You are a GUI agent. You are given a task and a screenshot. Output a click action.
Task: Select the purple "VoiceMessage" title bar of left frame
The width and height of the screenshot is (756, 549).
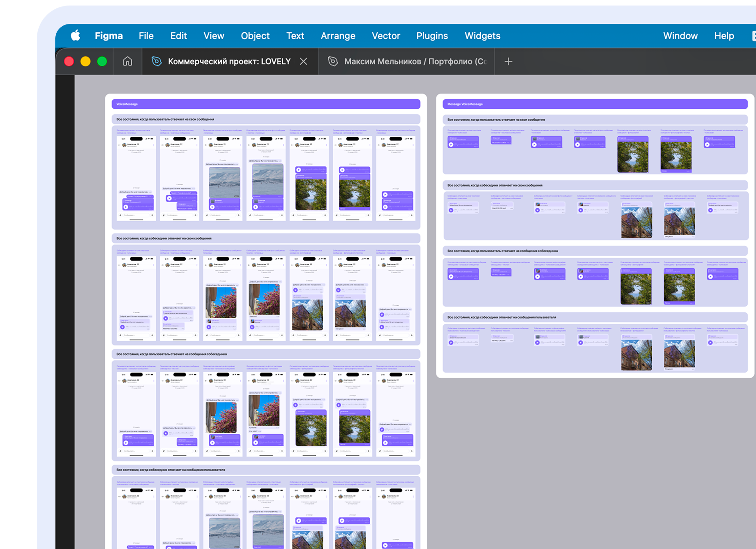pyautogui.click(x=266, y=104)
